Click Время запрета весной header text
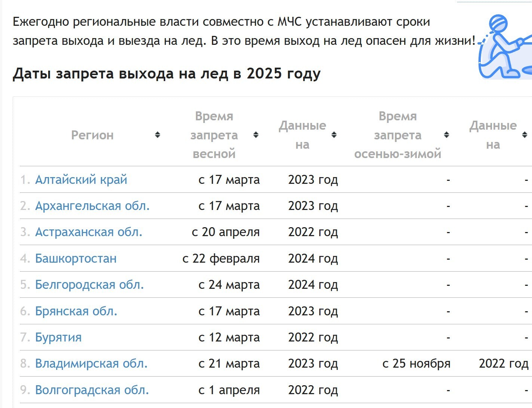Screen dimensions: 532x408 (214, 135)
